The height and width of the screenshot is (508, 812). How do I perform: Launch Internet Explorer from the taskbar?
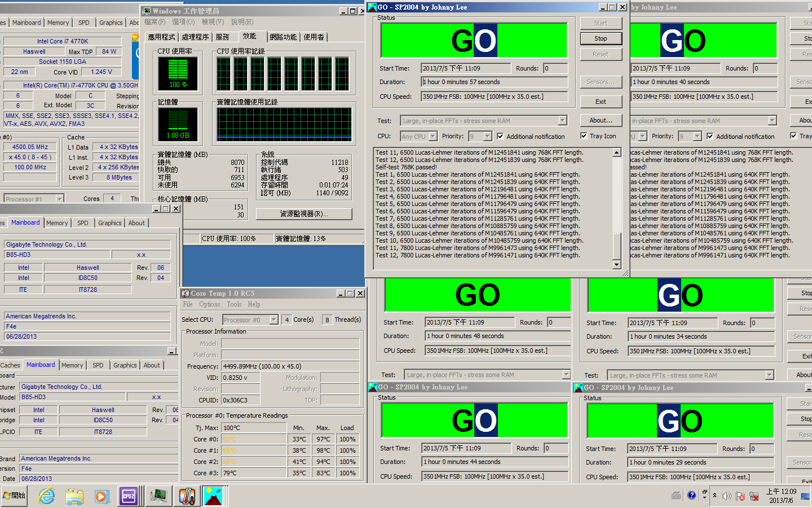coord(47,496)
